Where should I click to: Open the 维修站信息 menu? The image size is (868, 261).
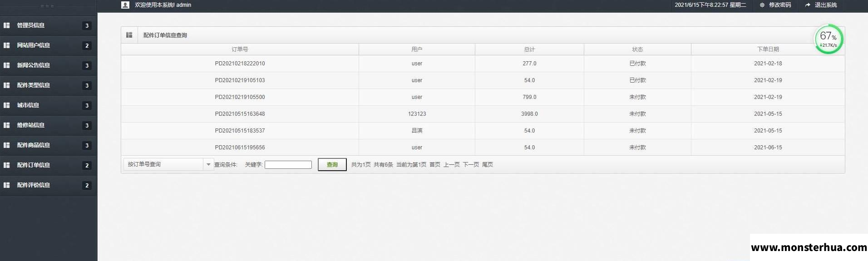[48, 125]
